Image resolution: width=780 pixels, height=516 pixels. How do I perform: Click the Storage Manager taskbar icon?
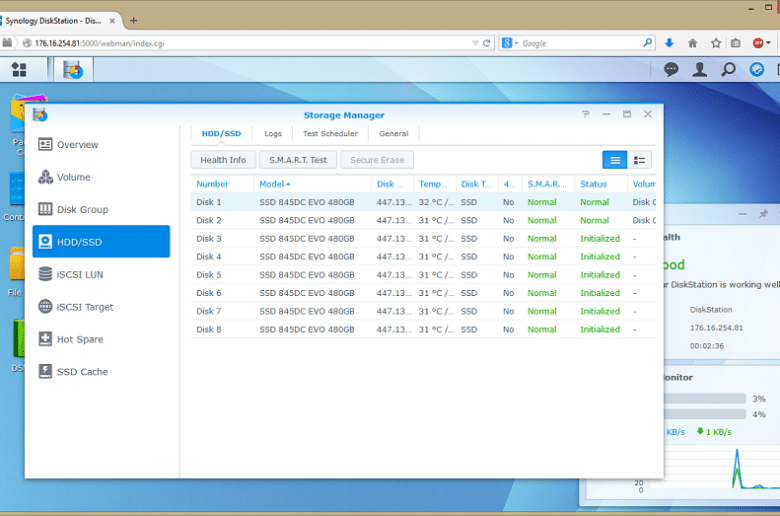pyautogui.click(x=73, y=70)
